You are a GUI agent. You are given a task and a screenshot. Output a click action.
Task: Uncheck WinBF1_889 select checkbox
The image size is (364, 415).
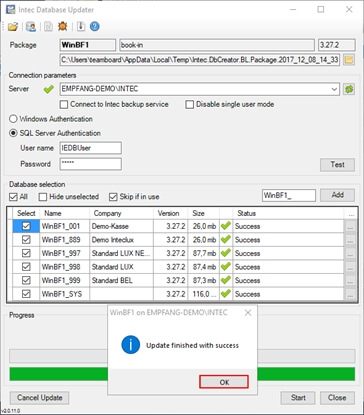[x=26, y=239]
